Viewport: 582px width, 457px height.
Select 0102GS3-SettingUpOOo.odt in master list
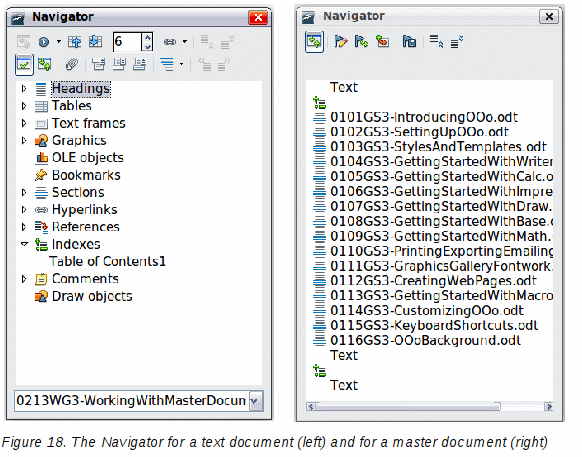point(419,132)
